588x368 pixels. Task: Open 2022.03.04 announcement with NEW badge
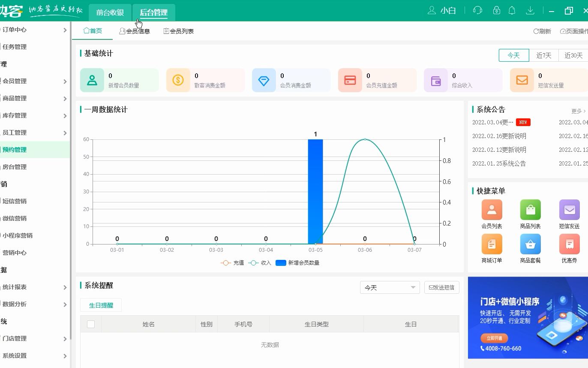(x=501, y=122)
